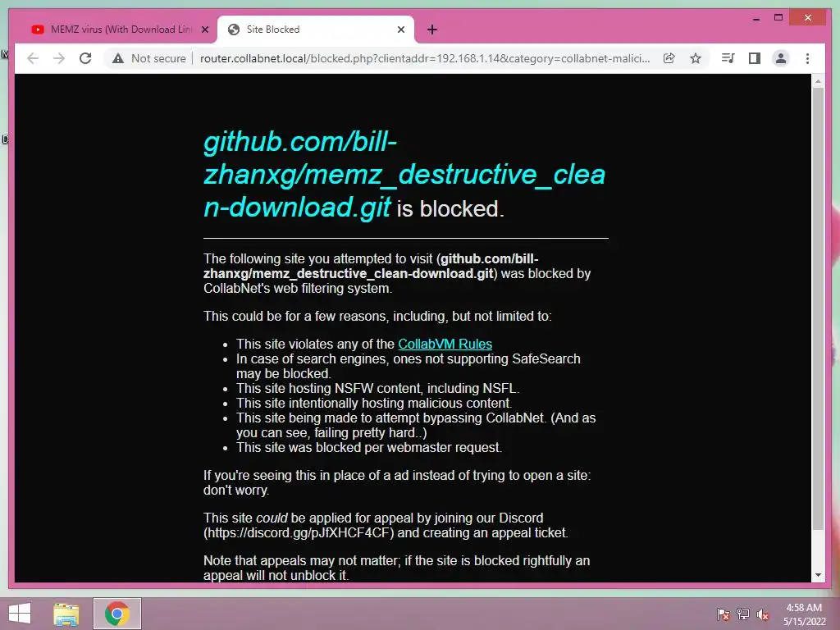This screenshot has height=630, width=840.
Task: Click the page scrollbar down arrow
Action: click(818, 575)
